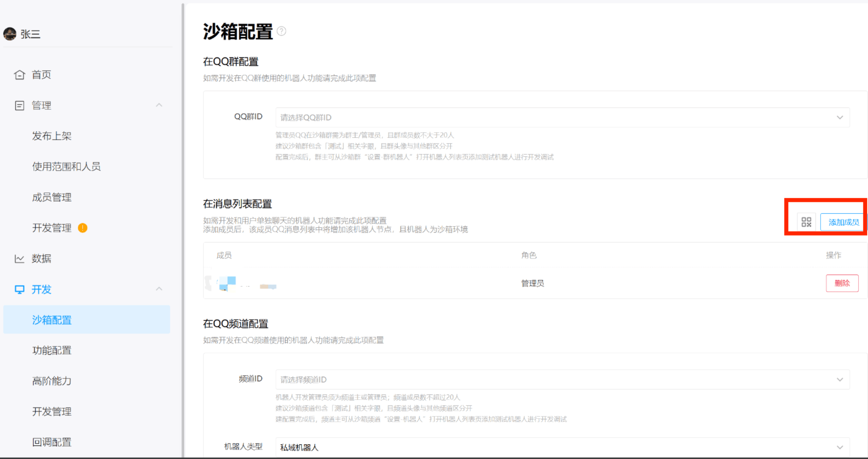Click the 首页 home icon
This screenshot has height=459, width=868.
pos(19,75)
